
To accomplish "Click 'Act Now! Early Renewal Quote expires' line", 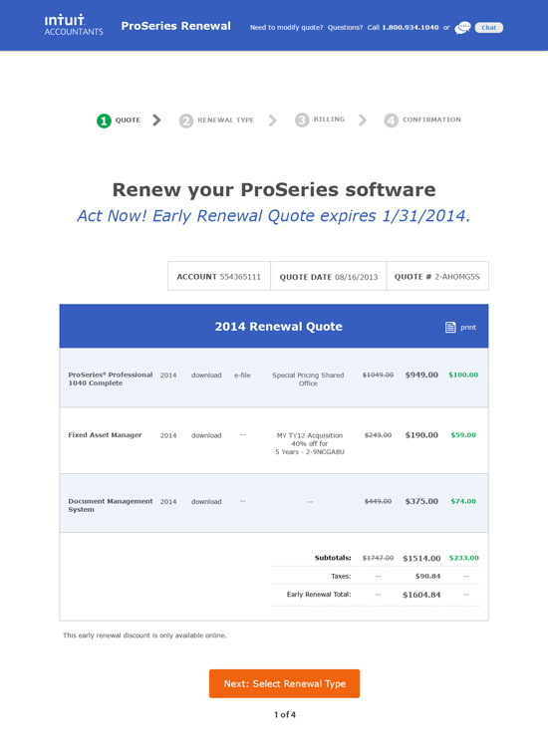I will click(274, 216).
